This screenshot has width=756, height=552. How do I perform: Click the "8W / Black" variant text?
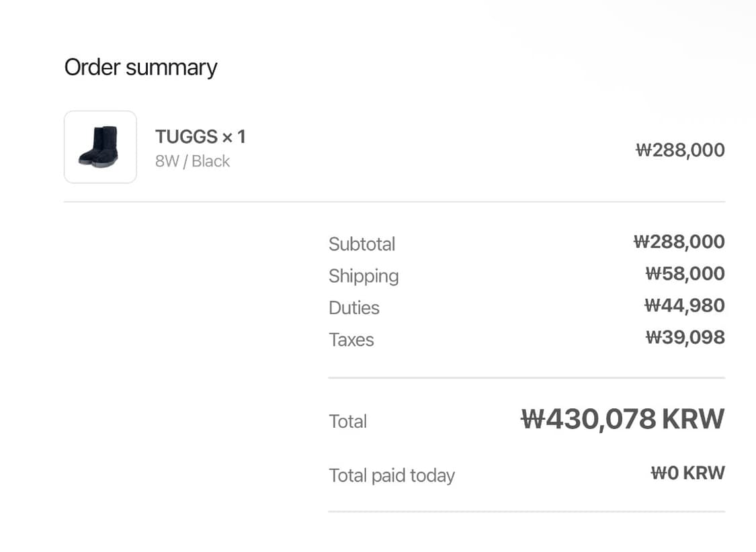(192, 161)
